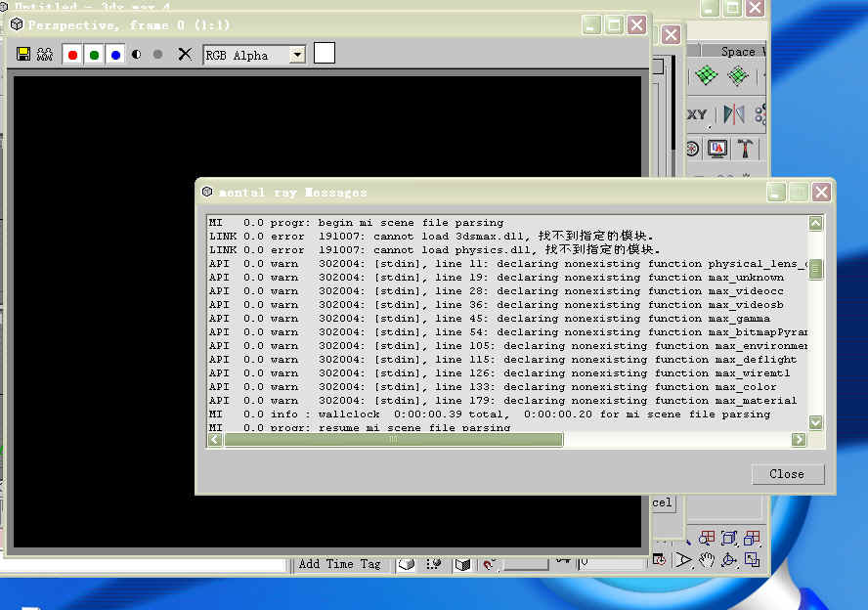The image size is (868, 610).
Task: Select the warning line mentioning max_videocc
Action: click(x=496, y=290)
